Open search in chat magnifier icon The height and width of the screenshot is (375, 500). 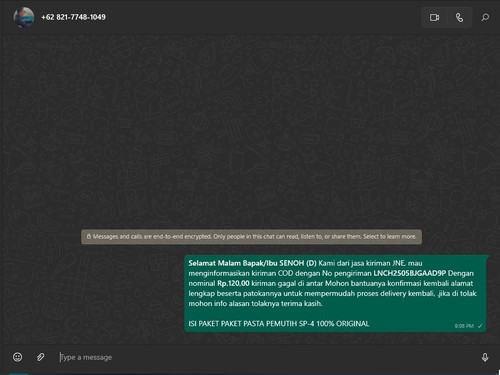(x=485, y=17)
